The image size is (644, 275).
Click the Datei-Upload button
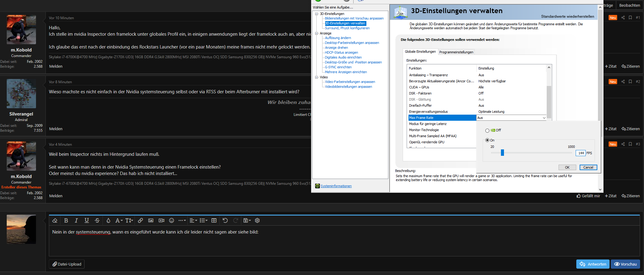pyautogui.click(x=67, y=264)
